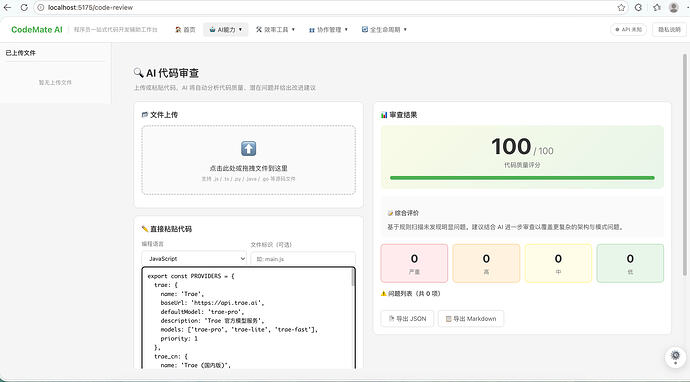Go to the 首页 nav item
690x382 pixels.
pyautogui.click(x=185, y=29)
